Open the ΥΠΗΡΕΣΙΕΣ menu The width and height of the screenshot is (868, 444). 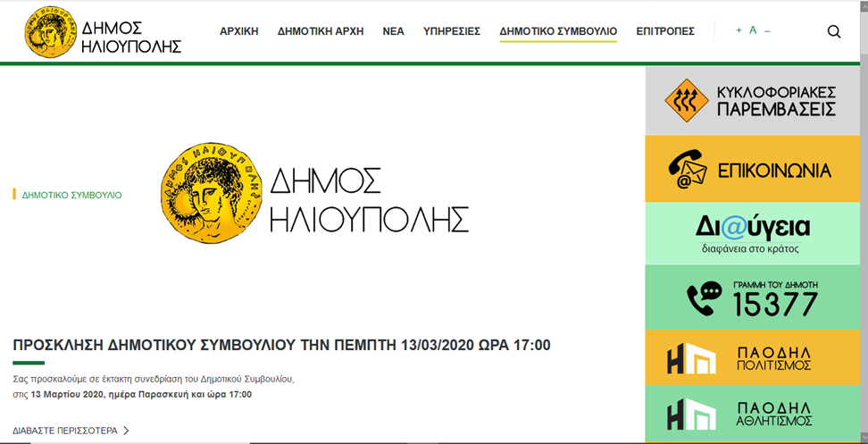coord(452,31)
